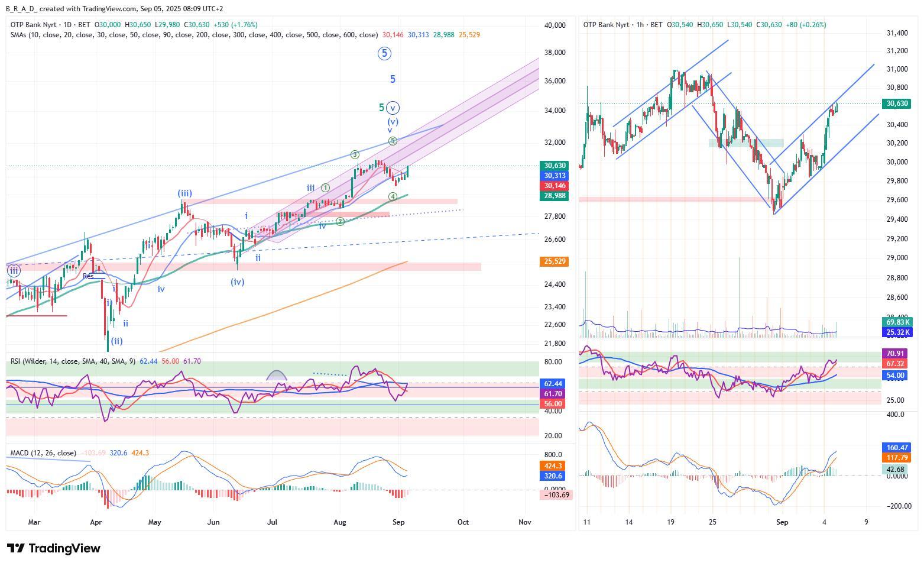Click the green circled 2 wave label
Screen dimensions: 924x566
click(340, 222)
